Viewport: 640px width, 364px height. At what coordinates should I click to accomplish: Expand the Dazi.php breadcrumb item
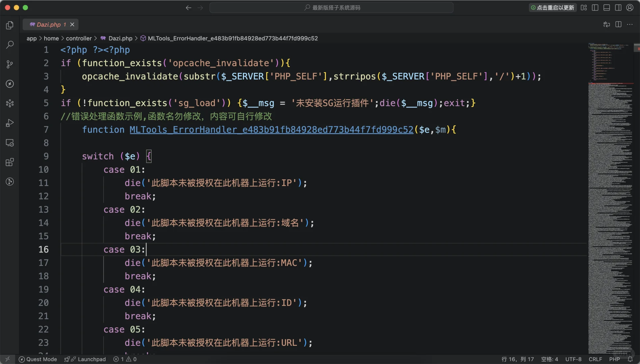[x=120, y=38]
